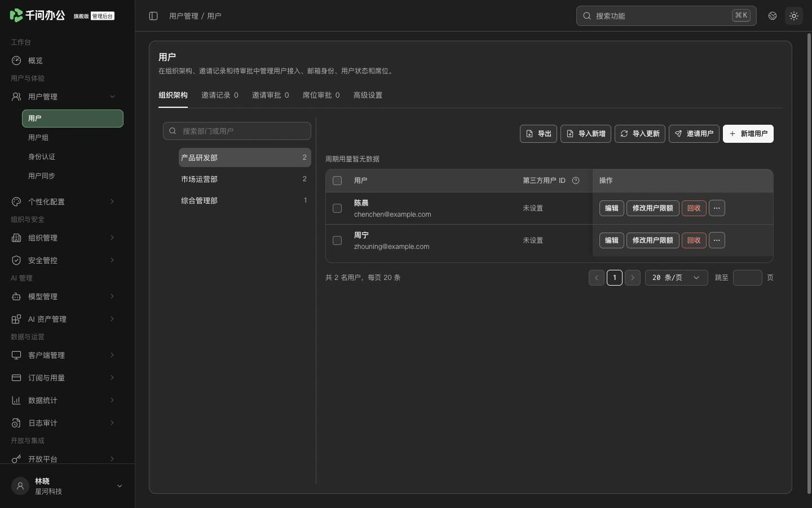812x508 pixels.
Task: Click the 林晓 account avatar
Action: coord(20,486)
